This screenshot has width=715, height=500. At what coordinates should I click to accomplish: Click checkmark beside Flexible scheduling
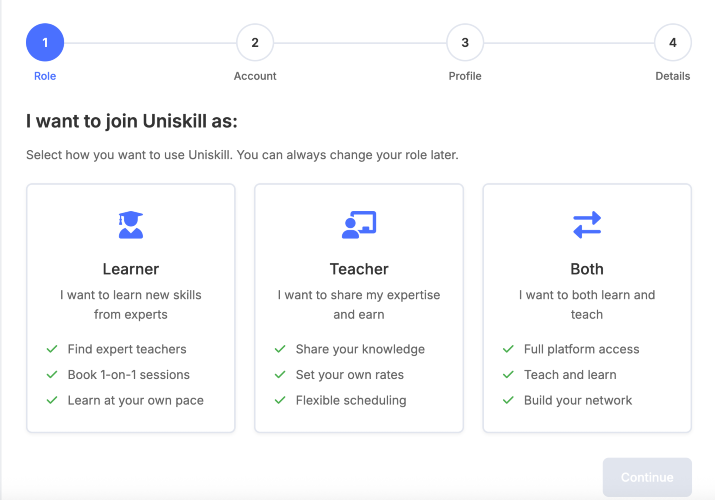[x=280, y=400]
